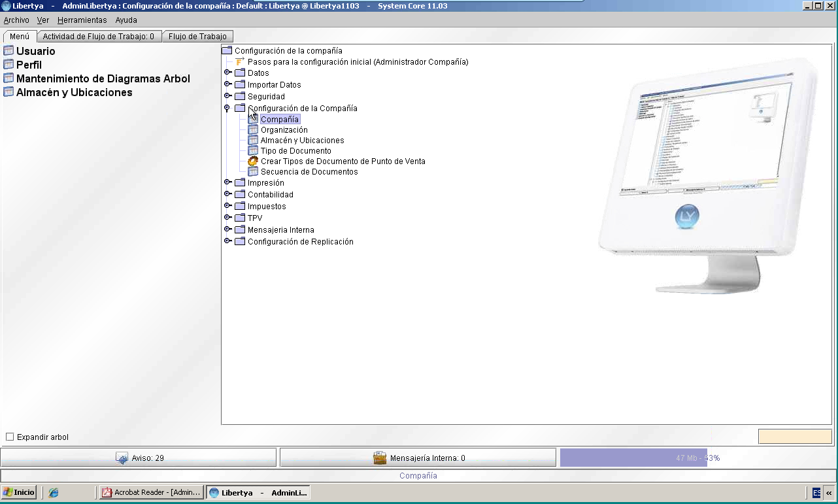838x504 pixels.
Task: Click the Organización window icon
Action: pos(253,129)
